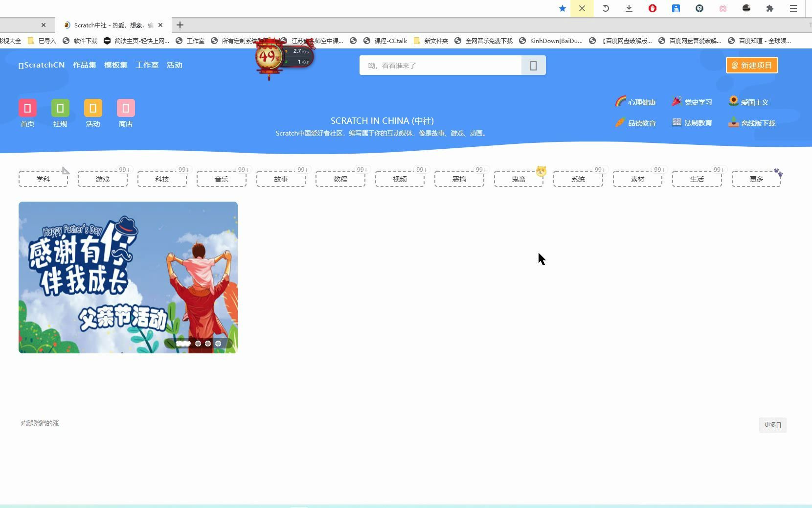
Task: Open the 简法主页 bookmark
Action: (136, 41)
